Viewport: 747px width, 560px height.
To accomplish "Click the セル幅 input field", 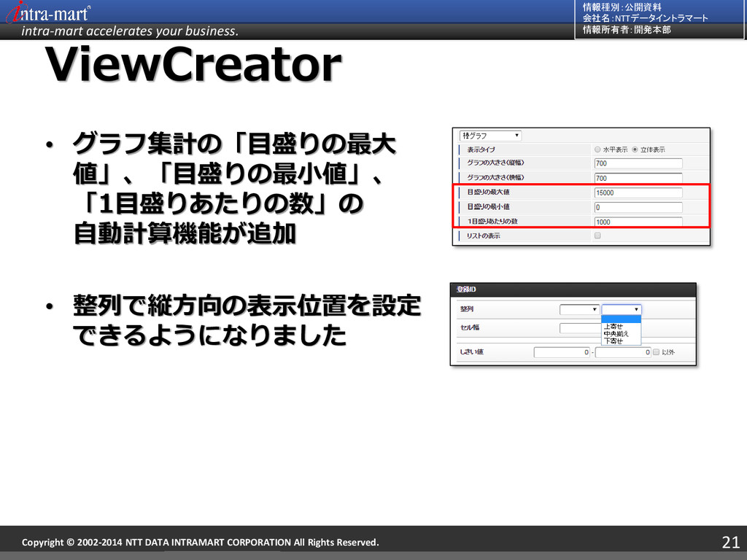I will (580, 328).
